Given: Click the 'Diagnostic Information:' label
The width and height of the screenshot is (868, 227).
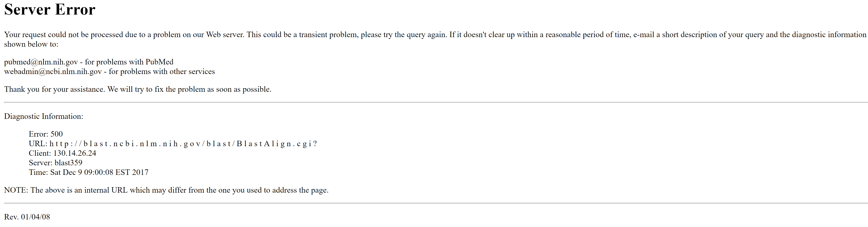Looking at the screenshot, I should point(43,116).
